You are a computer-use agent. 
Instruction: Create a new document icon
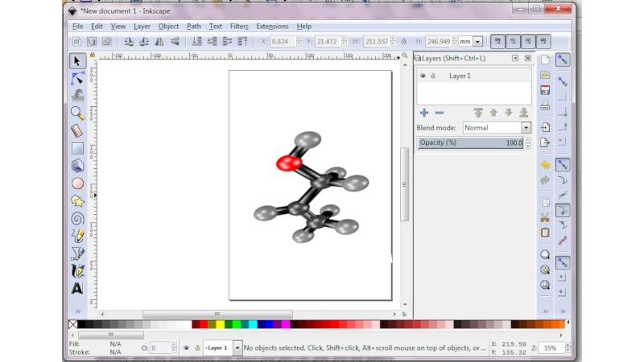coord(545,60)
